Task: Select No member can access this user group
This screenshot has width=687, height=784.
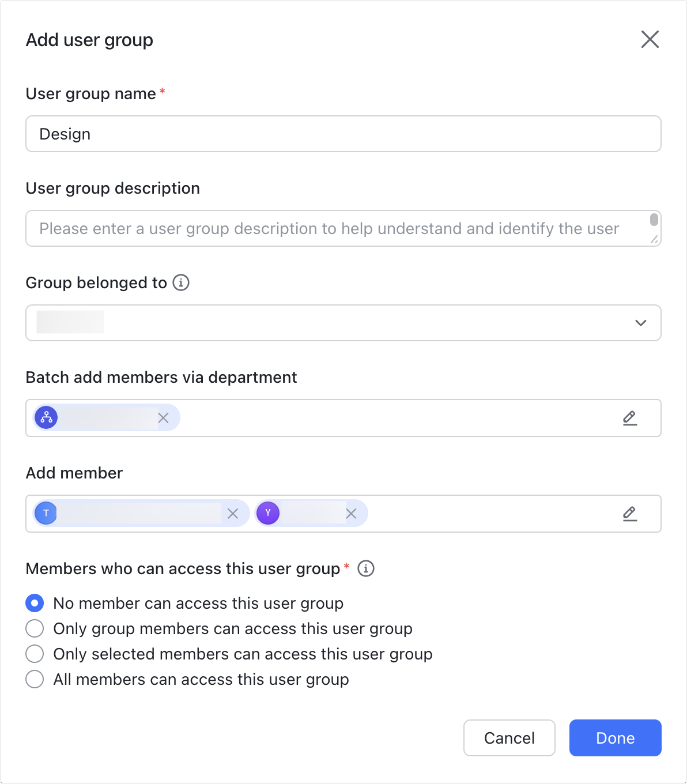Action: pos(35,603)
